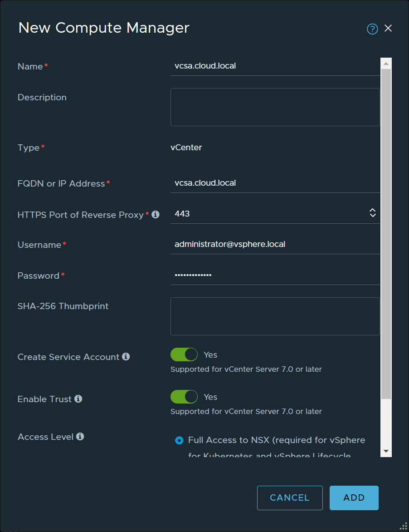This screenshot has height=532, width=409.
Task: Click the masked Password field
Action: (272, 275)
